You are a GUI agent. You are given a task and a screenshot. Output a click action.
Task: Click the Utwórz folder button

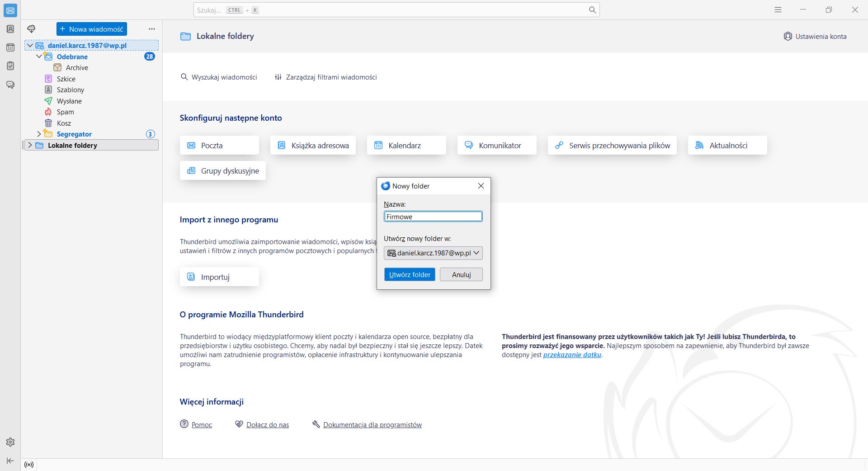tap(410, 274)
